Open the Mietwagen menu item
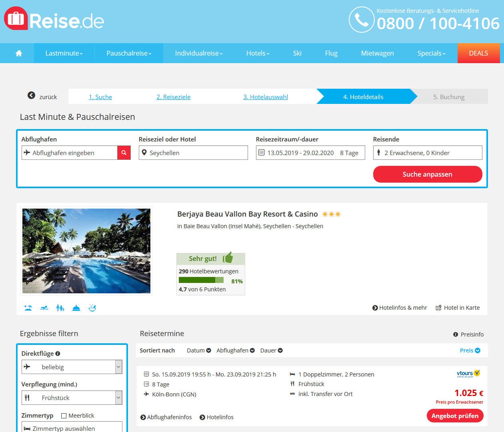This screenshot has height=432, width=504. coord(378,53)
